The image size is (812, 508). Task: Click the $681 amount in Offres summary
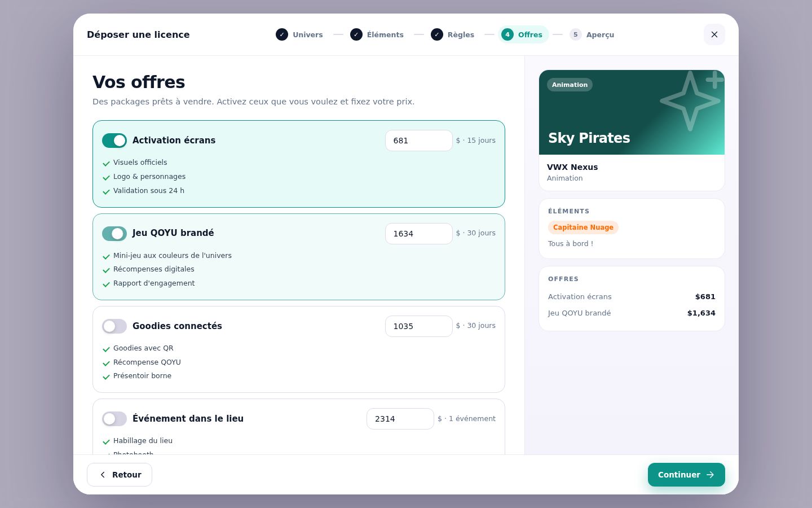click(x=705, y=297)
